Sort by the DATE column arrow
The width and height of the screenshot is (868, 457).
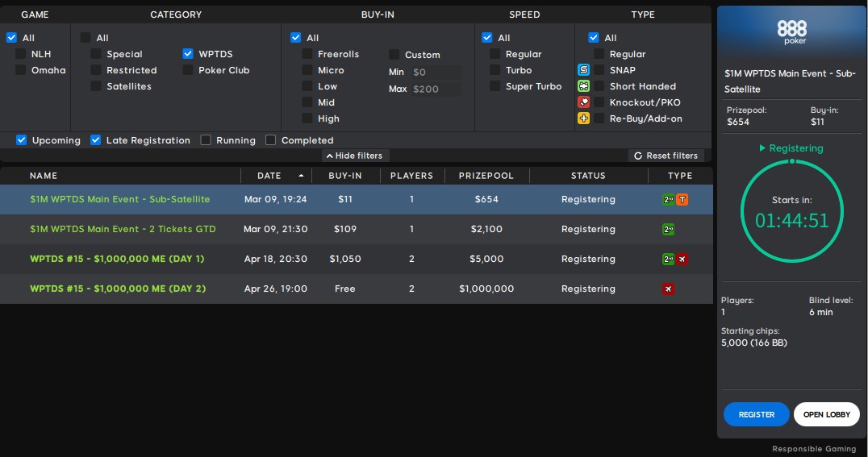point(301,176)
